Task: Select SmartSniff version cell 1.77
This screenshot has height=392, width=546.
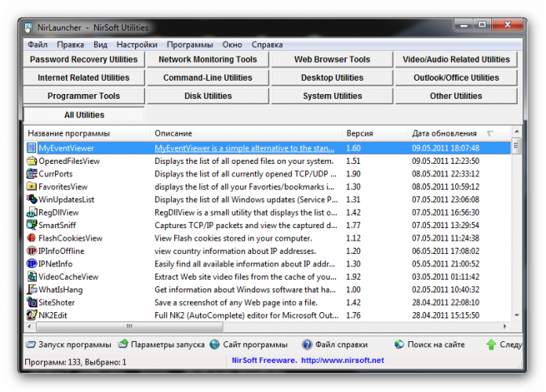Action: click(353, 225)
